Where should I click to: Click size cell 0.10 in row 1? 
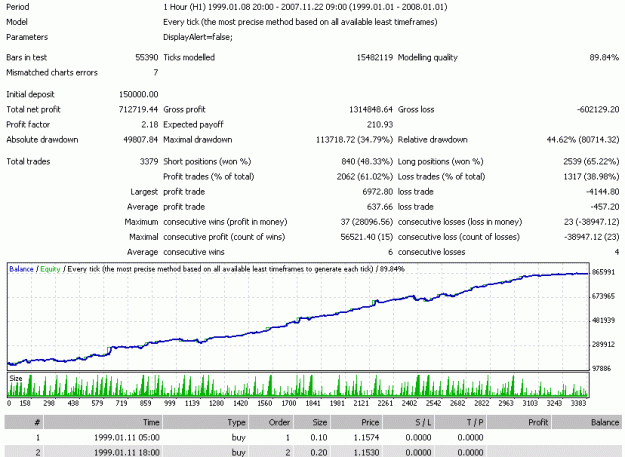tap(319, 437)
